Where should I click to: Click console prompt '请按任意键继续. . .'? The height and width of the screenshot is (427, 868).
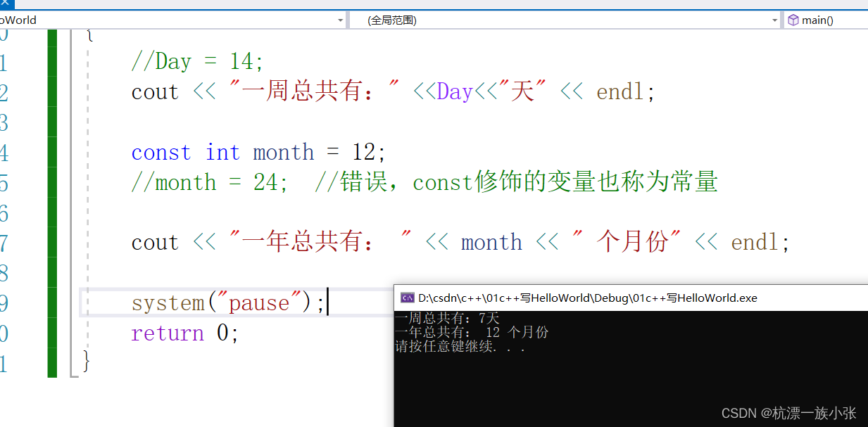pyautogui.click(x=460, y=346)
